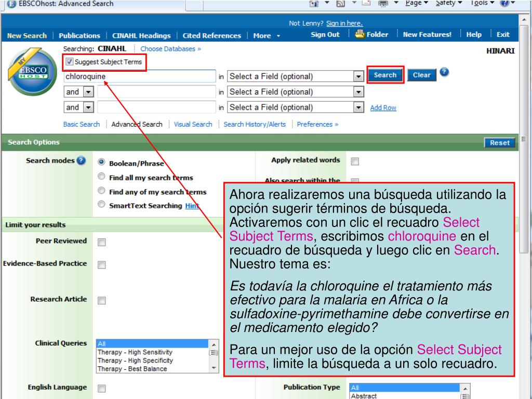Image resolution: width=532 pixels, height=399 pixels.
Task: Click the Clear button
Action: 422,75
